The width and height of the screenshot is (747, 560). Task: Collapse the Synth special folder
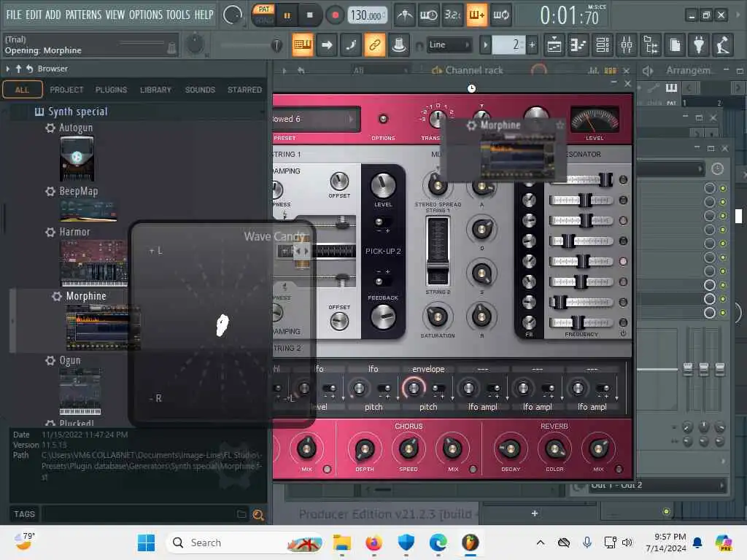[71, 112]
